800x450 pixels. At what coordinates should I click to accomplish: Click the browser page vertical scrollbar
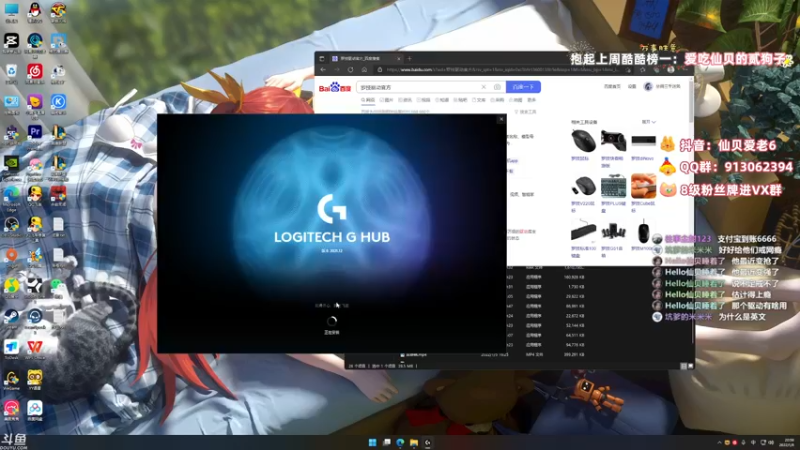[x=691, y=102]
